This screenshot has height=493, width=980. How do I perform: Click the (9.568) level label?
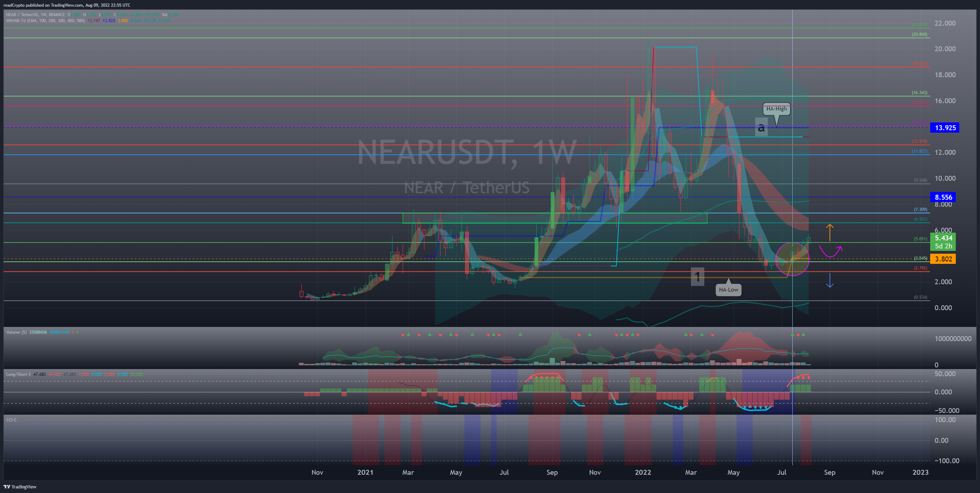click(920, 180)
